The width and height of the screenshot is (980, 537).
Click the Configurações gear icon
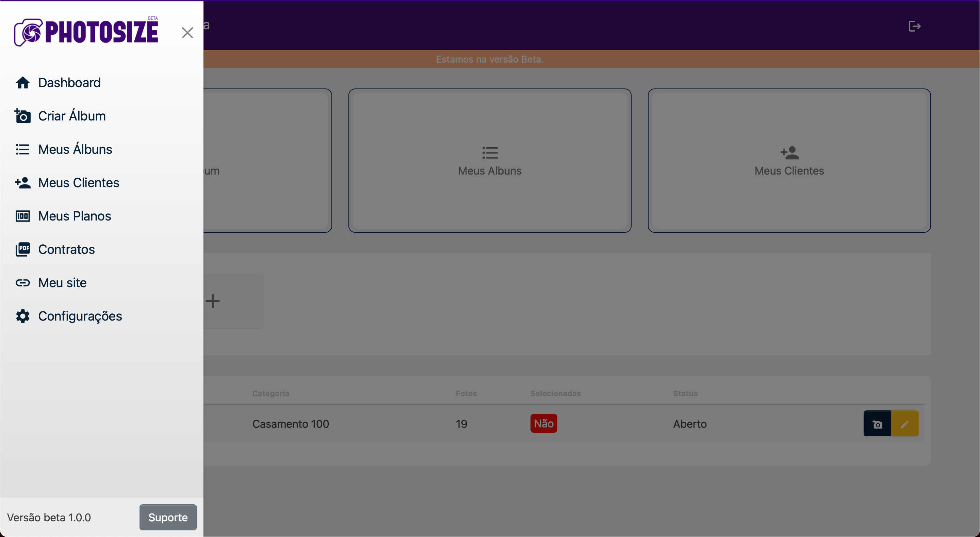(x=22, y=316)
